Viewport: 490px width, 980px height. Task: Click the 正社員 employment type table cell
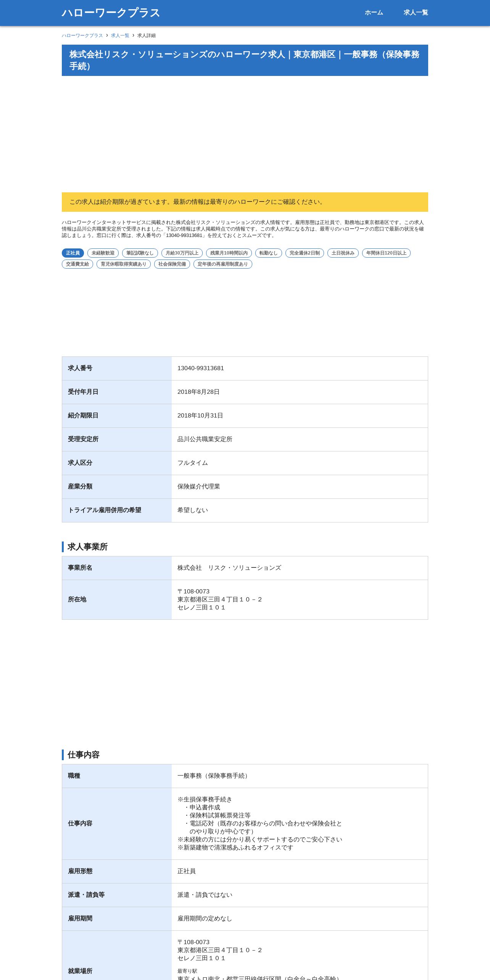click(x=300, y=871)
